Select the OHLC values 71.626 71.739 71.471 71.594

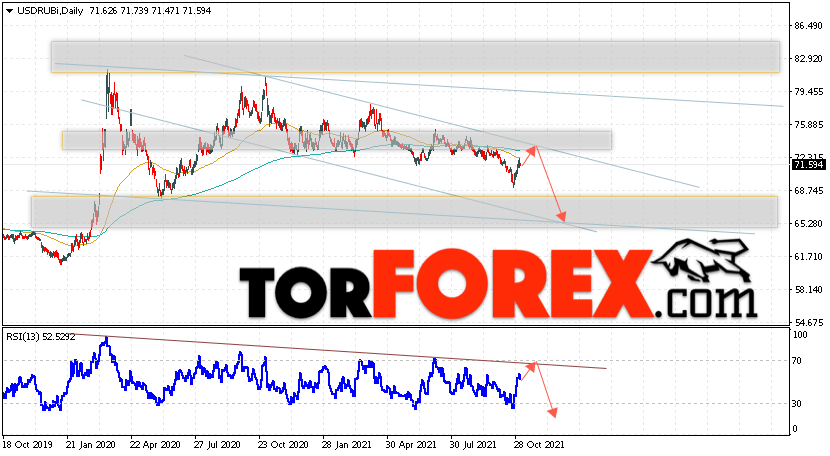pyautogui.click(x=150, y=11)
